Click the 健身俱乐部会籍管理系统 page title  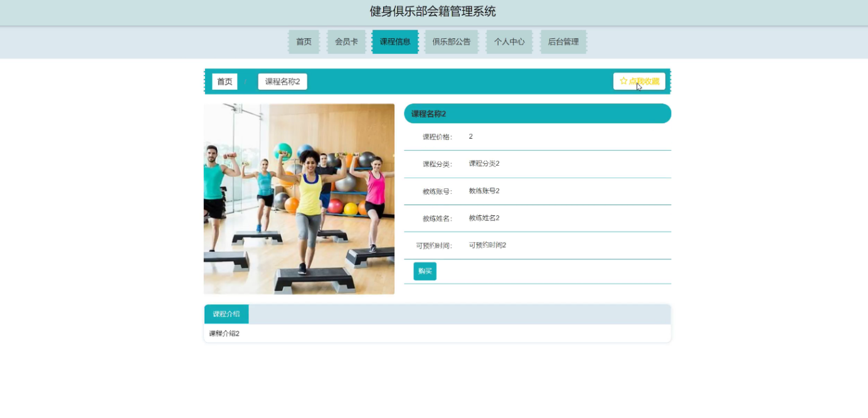click(433, 11)
